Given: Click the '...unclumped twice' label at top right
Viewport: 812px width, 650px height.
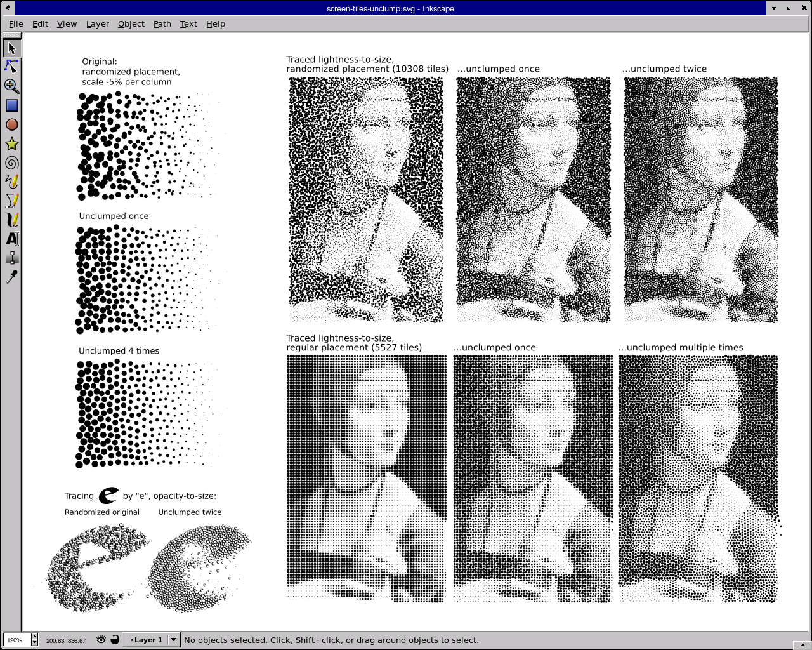Looking at the screenshot, I should pyautogui.click(x=664, y=69).
